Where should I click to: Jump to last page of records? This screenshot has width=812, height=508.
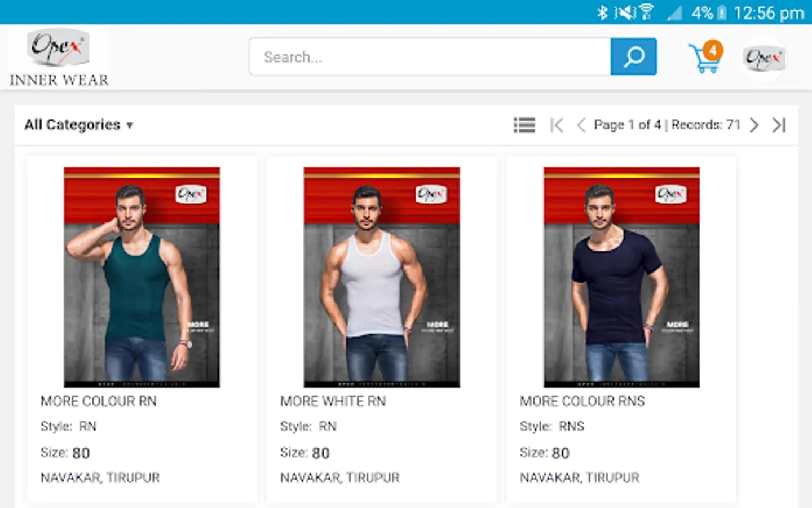pos(779,125)
